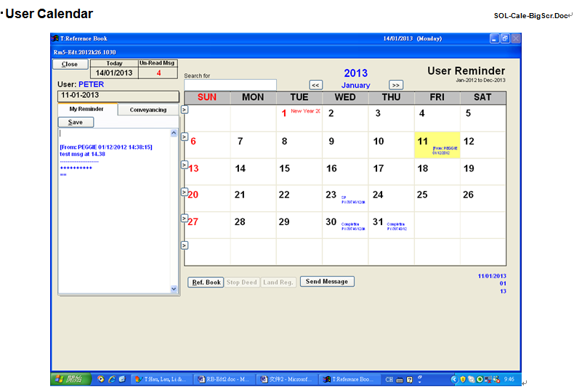Viewport: 574px width, 392px height.
Task: Select Thursday 17 in the calendar
Action: (x=392, y=171)
